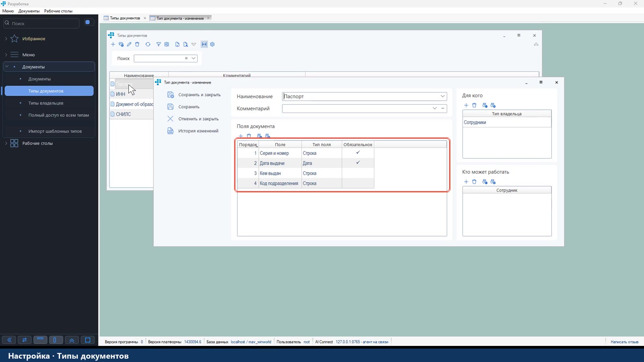Expand the Избранное section in sidebar
644x362 pixels.
tap(6, 39)
